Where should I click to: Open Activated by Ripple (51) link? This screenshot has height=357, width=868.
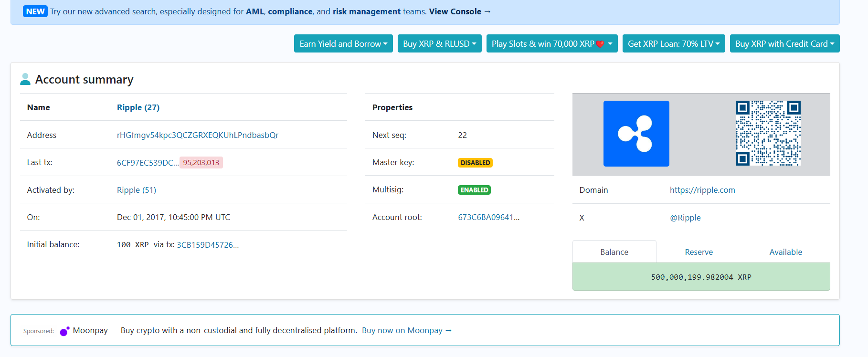click(x=137, y=190)
